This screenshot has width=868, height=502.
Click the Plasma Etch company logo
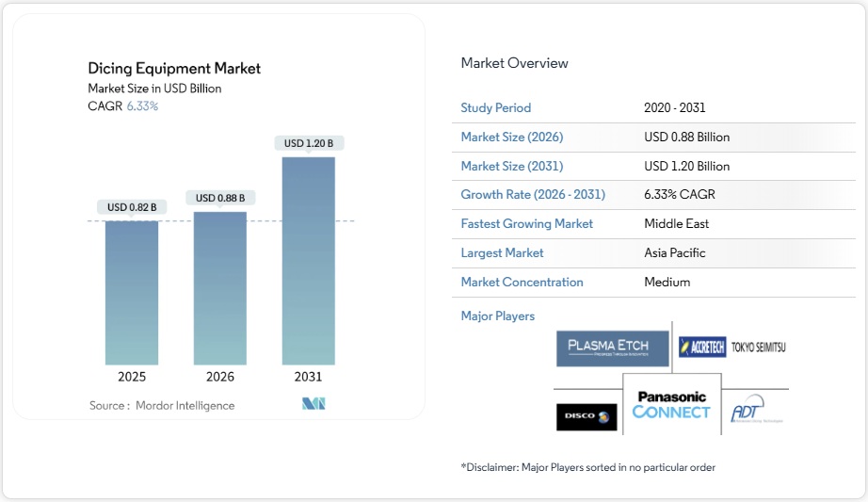[x=612, y=348]
